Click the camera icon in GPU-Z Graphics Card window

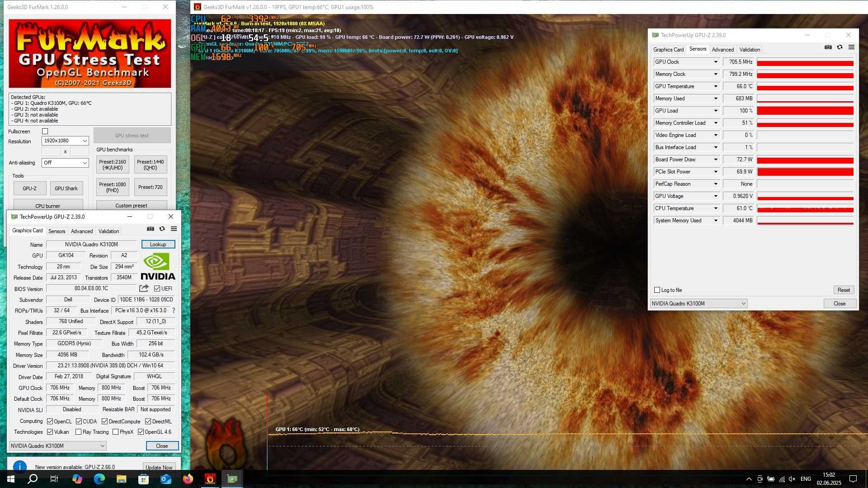click(151, 229)
